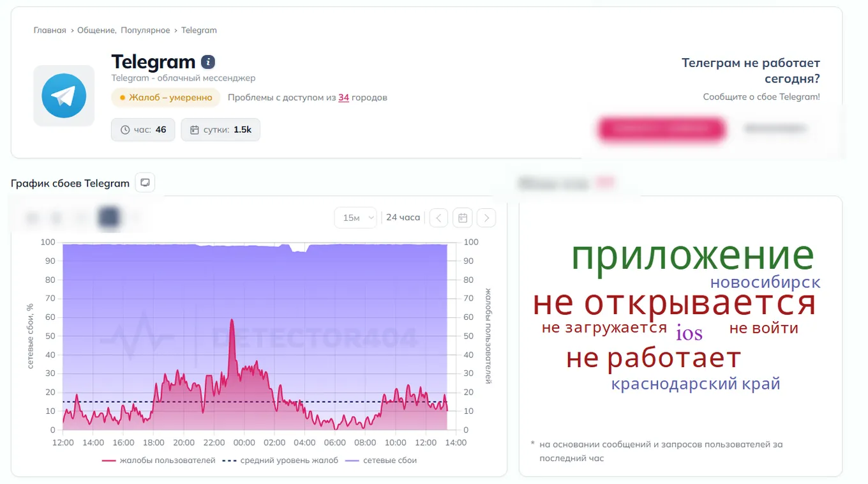Toggle сетевые сбои legend series

pyautogui.click(x=381, y=460)
